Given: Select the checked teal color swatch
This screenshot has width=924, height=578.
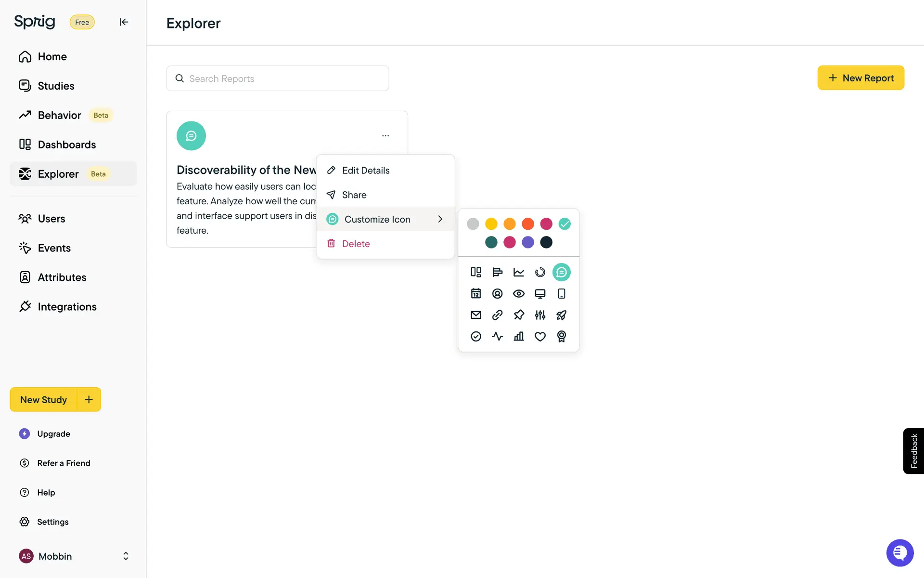Looking at the screenshot, I should (x=565, y=224).
